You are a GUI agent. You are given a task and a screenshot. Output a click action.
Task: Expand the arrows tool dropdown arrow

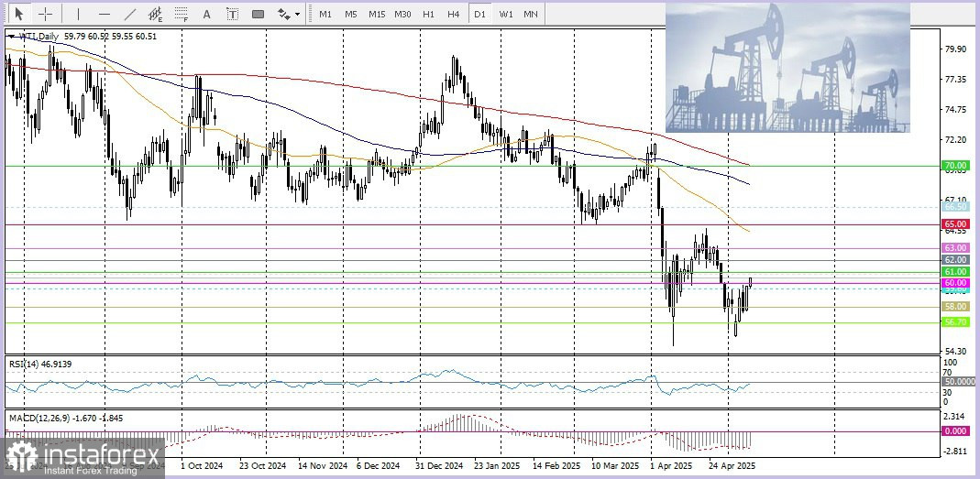coord(298,14)
